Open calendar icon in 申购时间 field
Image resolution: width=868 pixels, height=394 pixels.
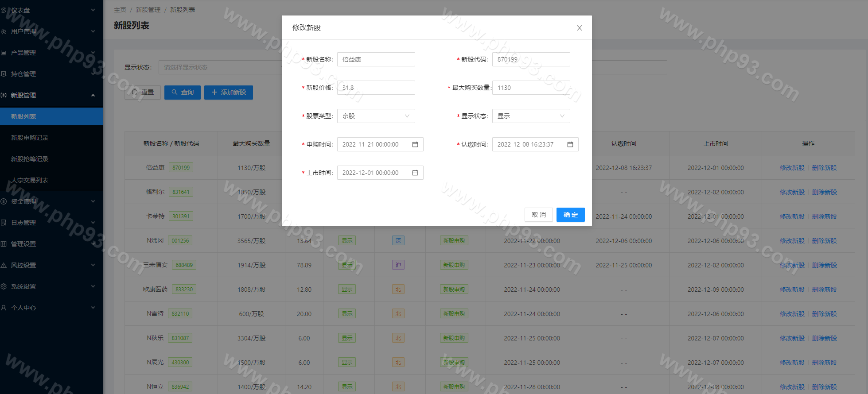tap(415, 144)
